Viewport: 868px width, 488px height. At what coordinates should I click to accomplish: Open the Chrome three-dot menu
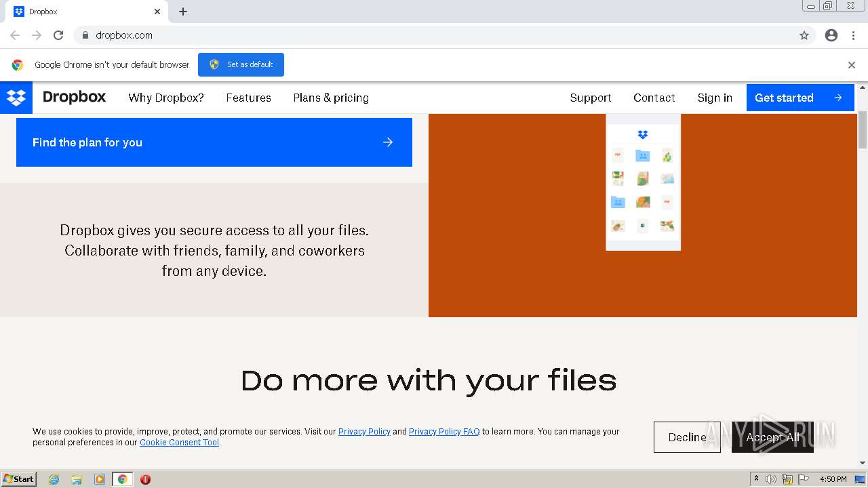(854, 35)
